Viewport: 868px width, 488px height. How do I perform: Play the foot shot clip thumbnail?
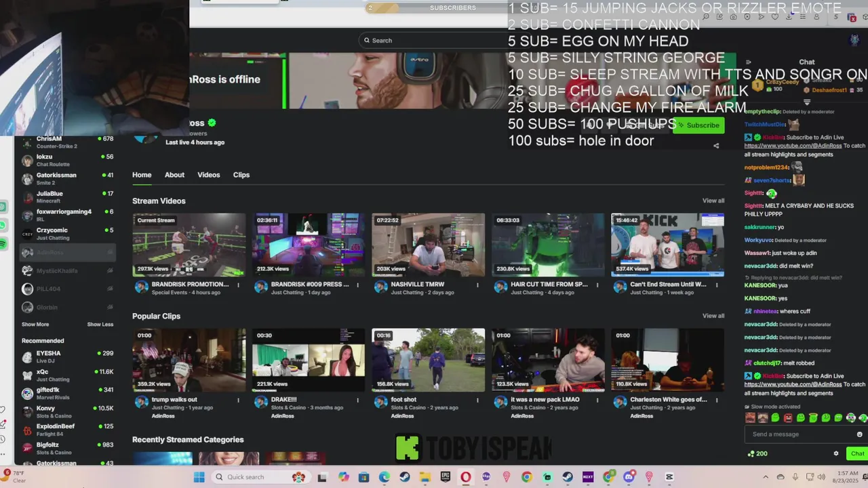tap(428, 360)
